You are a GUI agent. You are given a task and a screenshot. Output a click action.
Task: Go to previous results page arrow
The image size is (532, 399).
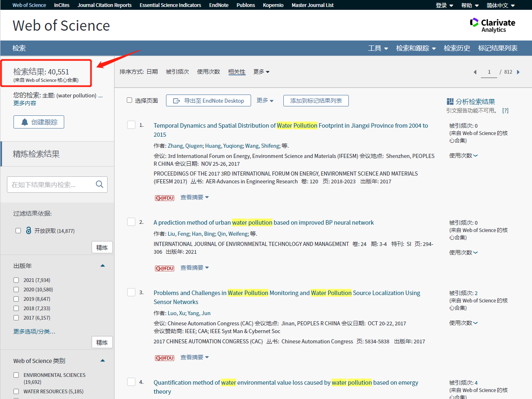click(475, 72)
